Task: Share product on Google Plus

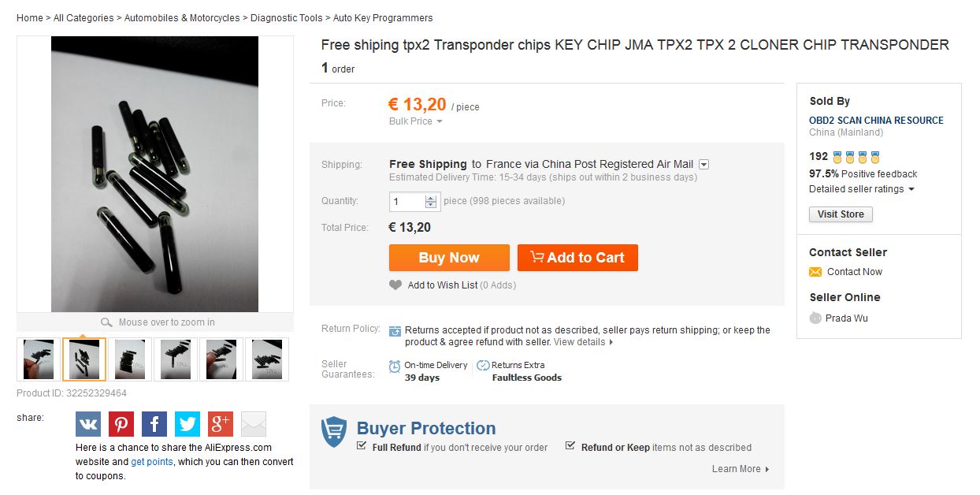Action: [221, 424]
